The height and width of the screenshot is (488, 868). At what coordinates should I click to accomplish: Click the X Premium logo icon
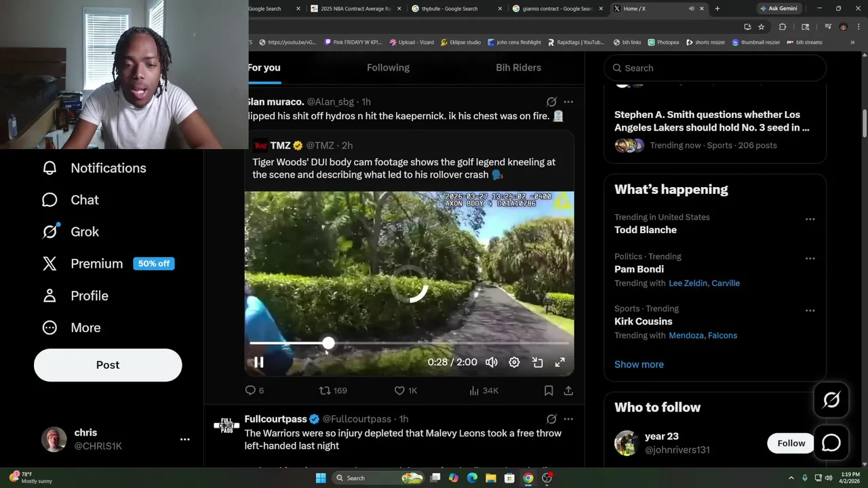click(50, 264)
